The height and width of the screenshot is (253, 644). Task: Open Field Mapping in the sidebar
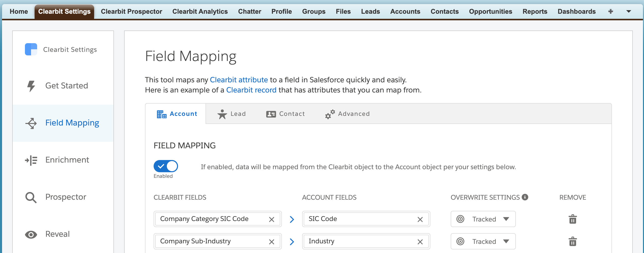click(63, 123)
